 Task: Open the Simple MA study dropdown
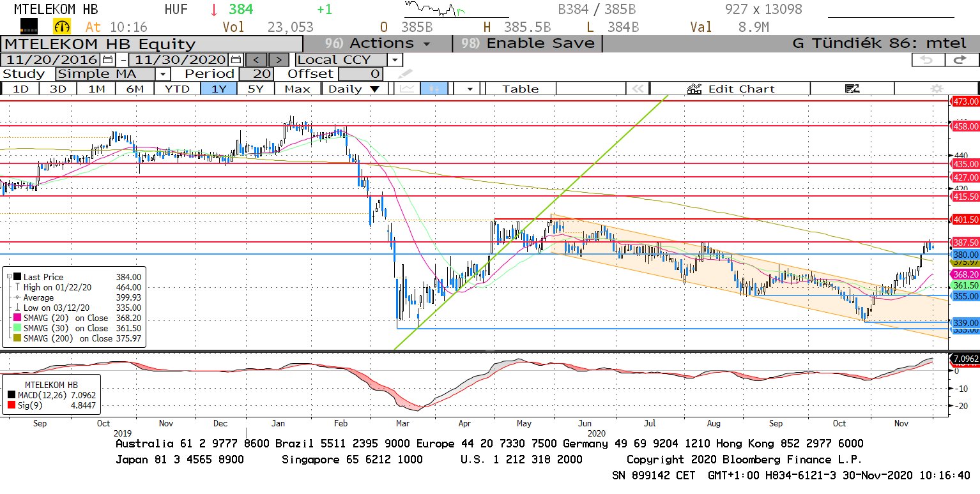coord(163,74)
